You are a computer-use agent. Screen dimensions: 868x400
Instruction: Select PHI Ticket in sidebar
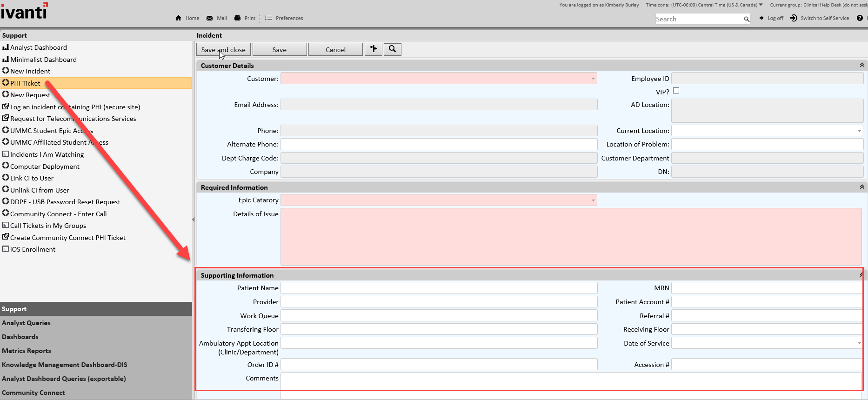96,83
